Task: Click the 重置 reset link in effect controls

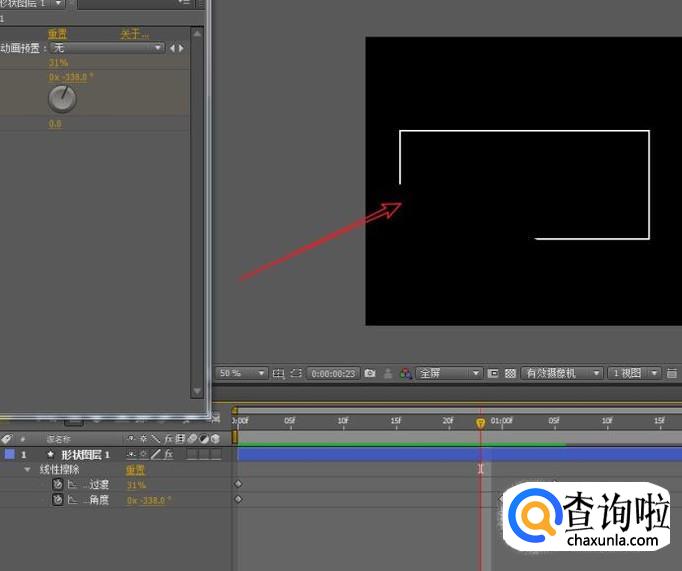Action: [57, 34]
